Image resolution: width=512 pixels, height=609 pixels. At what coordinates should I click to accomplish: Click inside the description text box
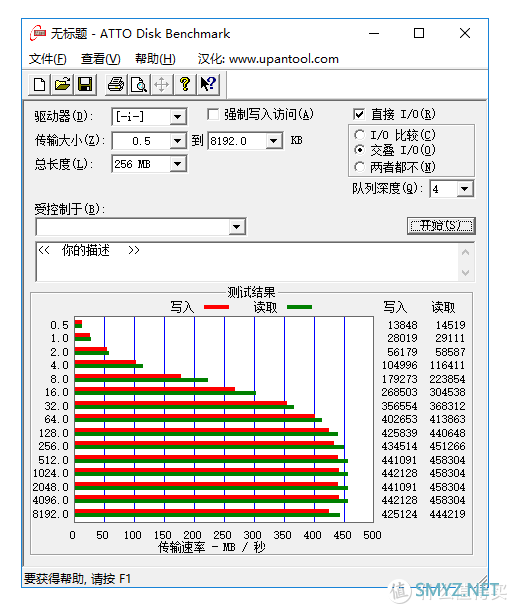247,262
